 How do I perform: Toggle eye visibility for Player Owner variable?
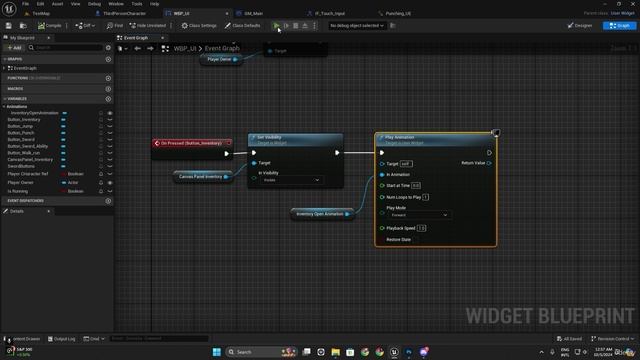110,182
